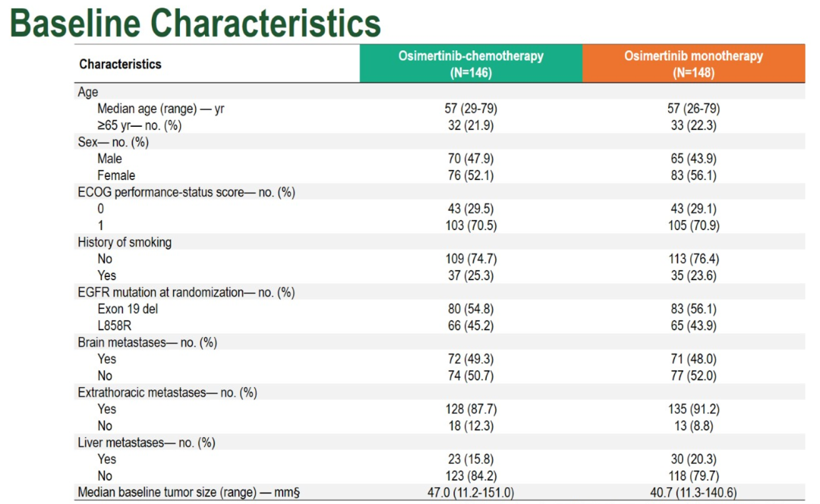820x504 pixels.
Task: Click the Baseline Characteristics slide title
Action: [x=195, y=23]
